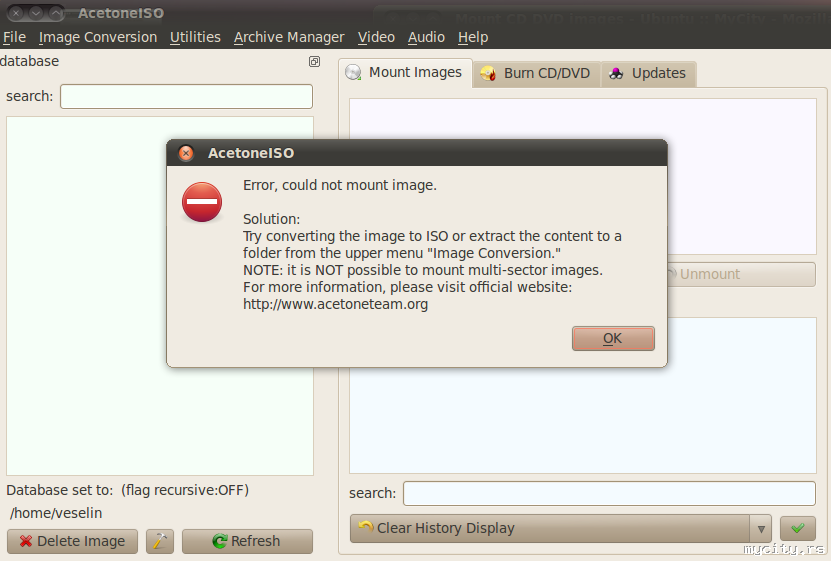
Task: Open the Audio menu
Action: tap(426, 37)
